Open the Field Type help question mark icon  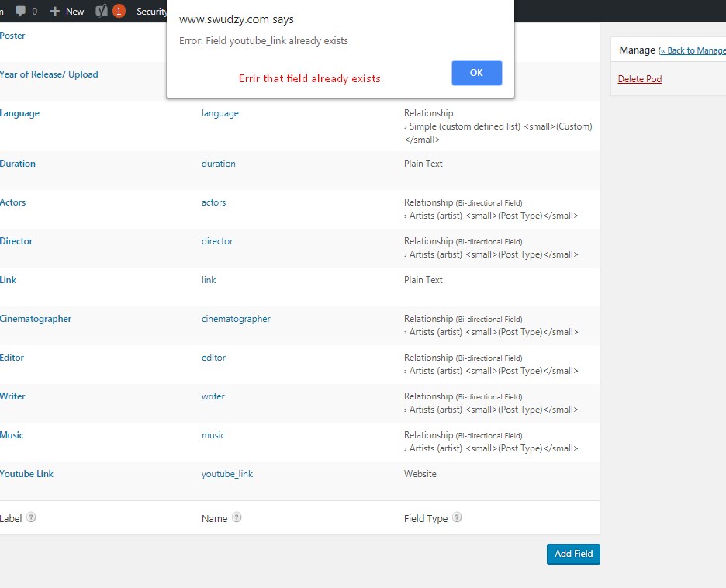(x=457, y=517)
